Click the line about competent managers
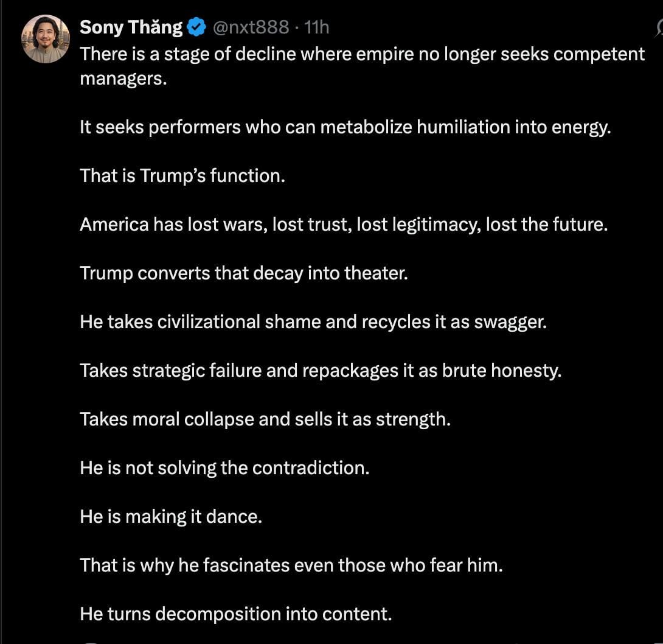663x644 pixels. tap(363, 66)
